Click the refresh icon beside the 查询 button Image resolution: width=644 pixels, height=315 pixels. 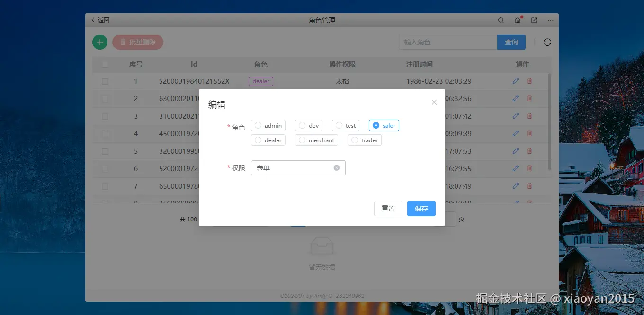[547, 42]
